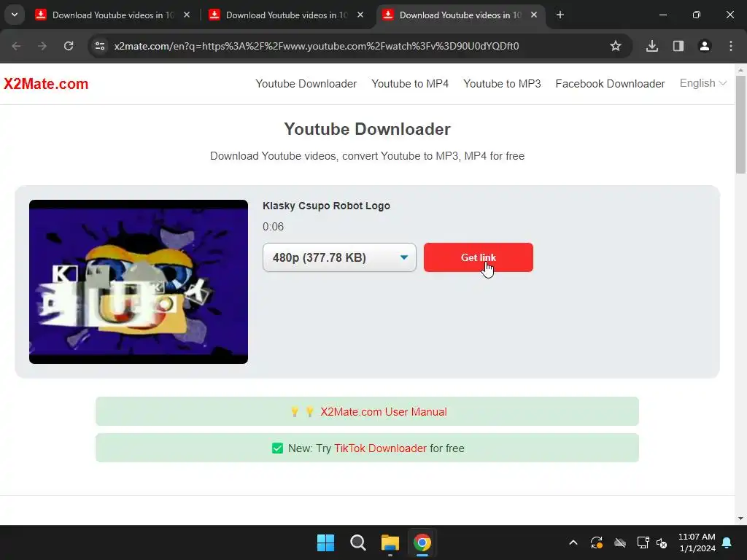Click the sync update tray icon

(597, 542)
